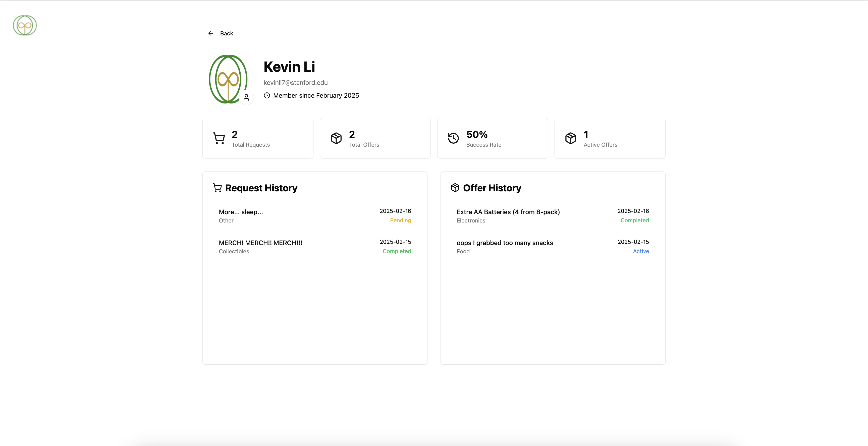Click the person icon on profile avatar

[x=246, y=98]
